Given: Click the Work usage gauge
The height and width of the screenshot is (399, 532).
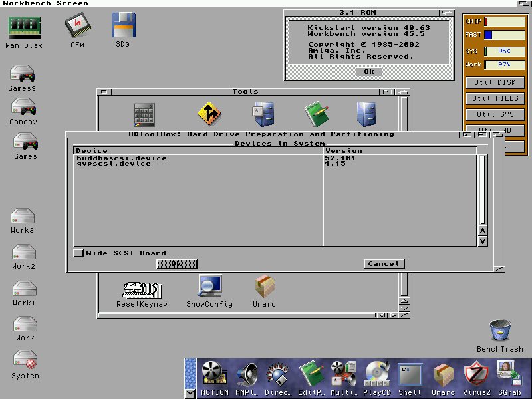Looking at the screenshot, I should point(505,65).
